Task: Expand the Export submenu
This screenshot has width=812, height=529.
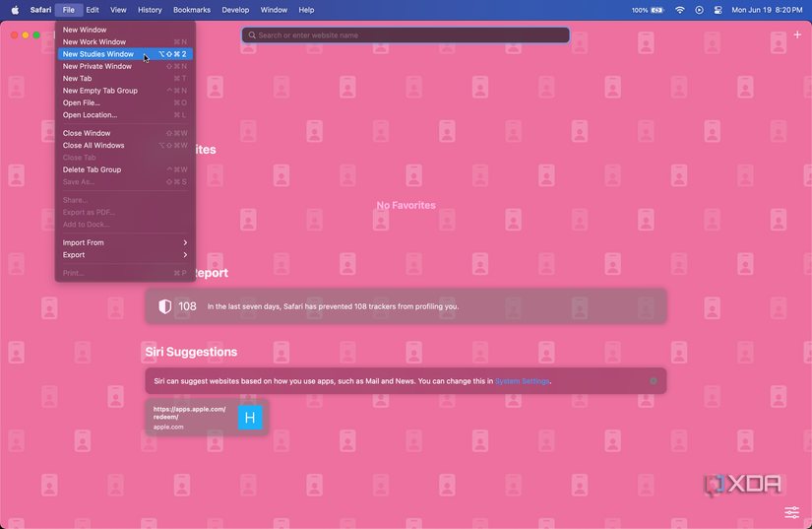Action: pos(125,255)
